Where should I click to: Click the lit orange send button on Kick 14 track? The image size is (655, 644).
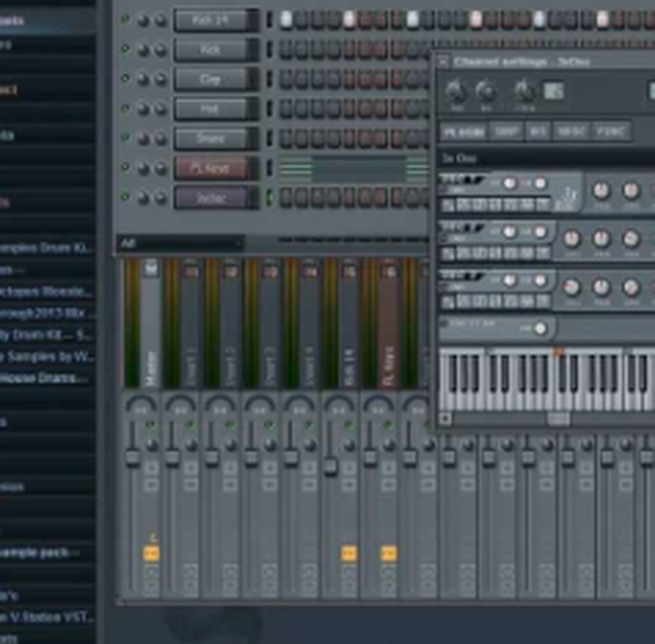point(350,554)
